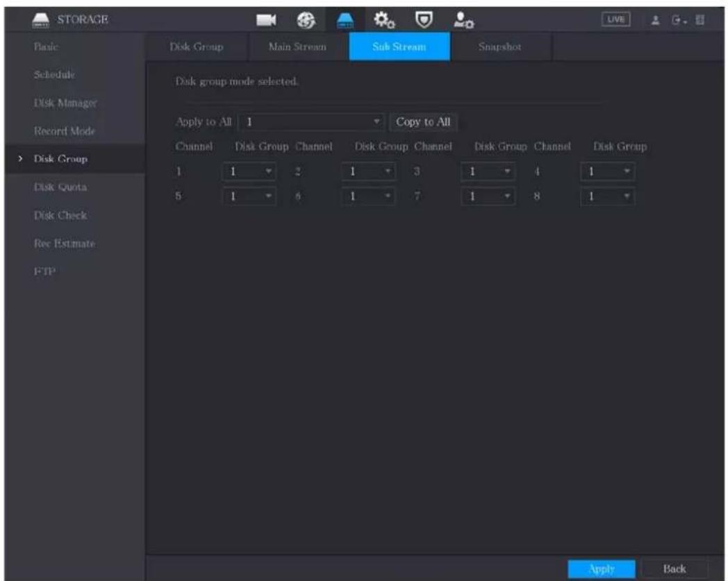The height and width of the screenshot is (581, 728).
Task: Open Basic in the sidebar
Action: pyautogui.click(x=47, y=47)
